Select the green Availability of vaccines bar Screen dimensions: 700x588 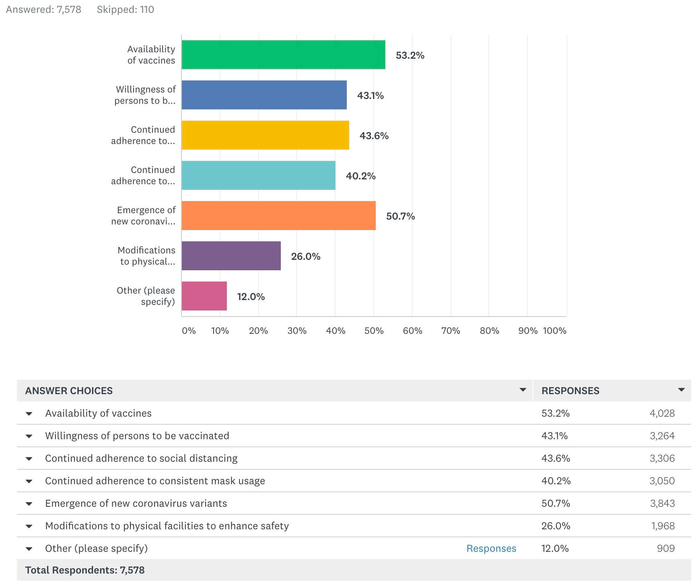284,55
